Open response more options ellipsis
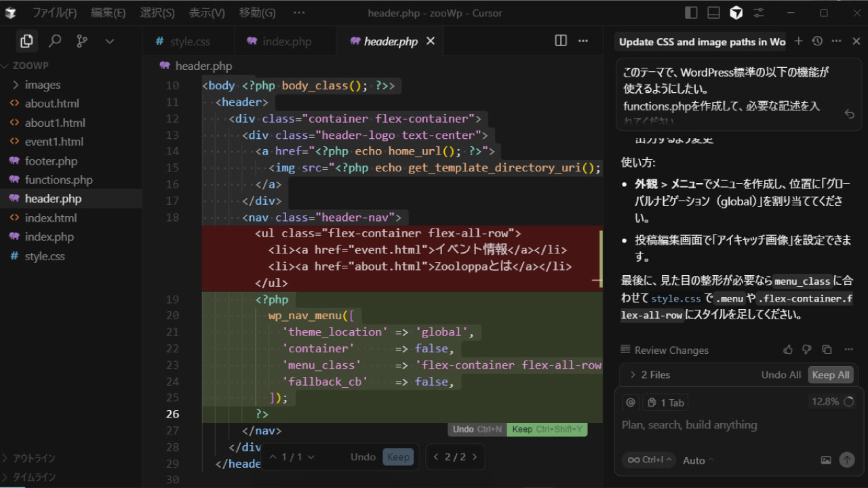Image resolution: width=868 pixels, height=488 pixels. 848,350
